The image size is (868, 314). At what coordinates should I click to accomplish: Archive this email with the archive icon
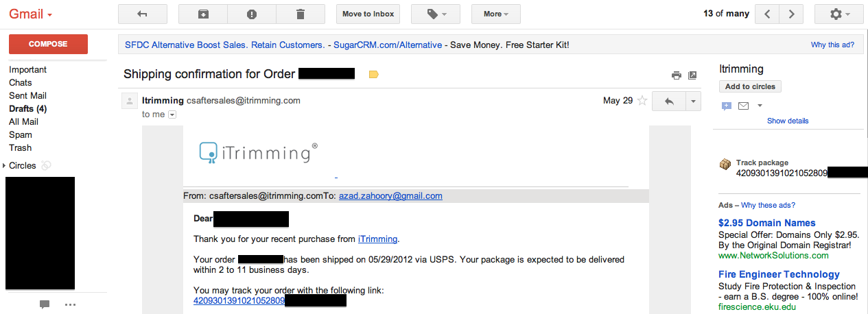point(202,14)
